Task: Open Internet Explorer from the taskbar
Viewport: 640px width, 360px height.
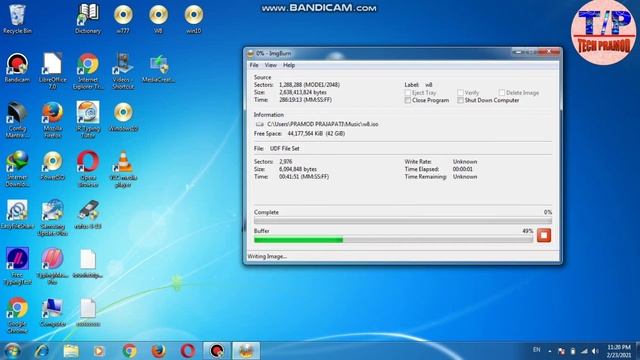Action: (41, 351)
